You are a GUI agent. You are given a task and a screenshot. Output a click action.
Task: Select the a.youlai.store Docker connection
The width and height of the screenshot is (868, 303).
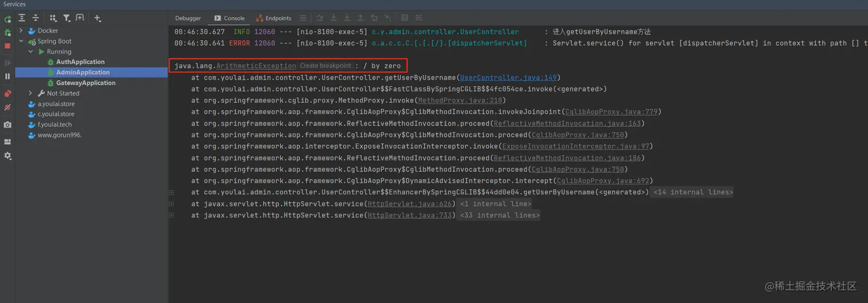[56, 104]
